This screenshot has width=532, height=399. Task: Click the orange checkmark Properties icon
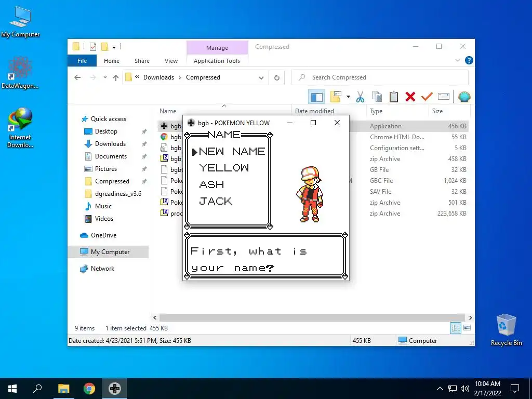tap(427, 97)
